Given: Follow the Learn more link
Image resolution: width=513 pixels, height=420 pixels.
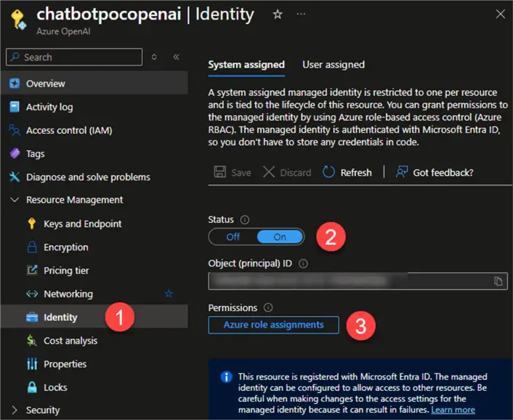Looking at the screenshot, I should [453, 410].
